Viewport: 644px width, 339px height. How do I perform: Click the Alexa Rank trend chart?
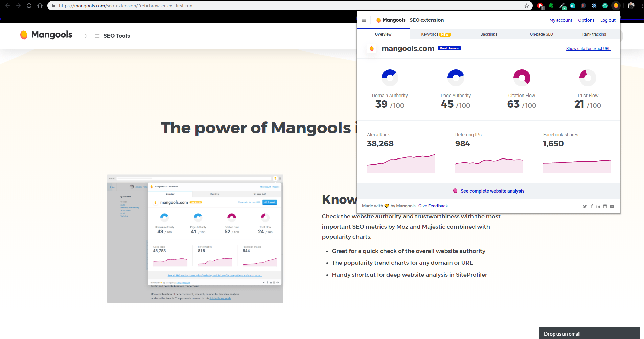401,164
